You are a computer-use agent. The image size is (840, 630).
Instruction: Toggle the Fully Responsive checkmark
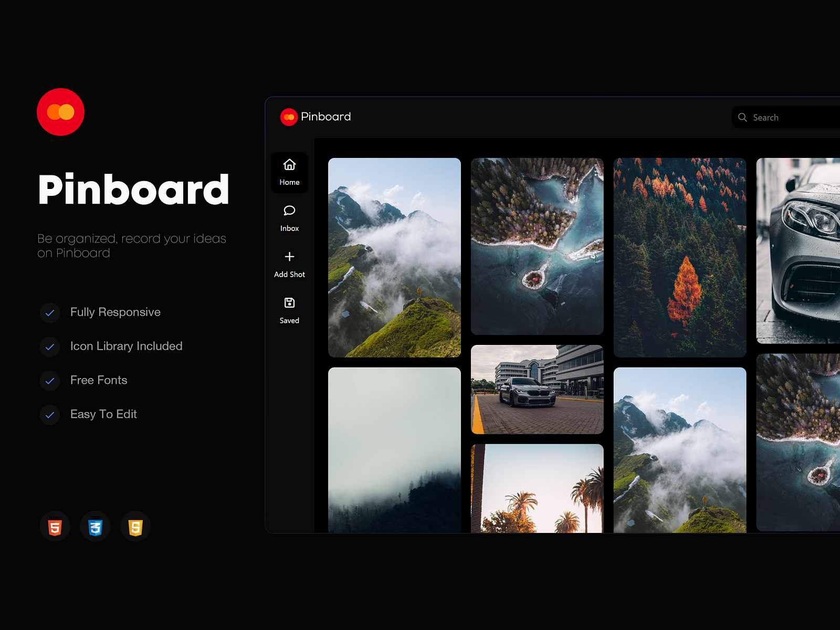click(x=50, y=313)
